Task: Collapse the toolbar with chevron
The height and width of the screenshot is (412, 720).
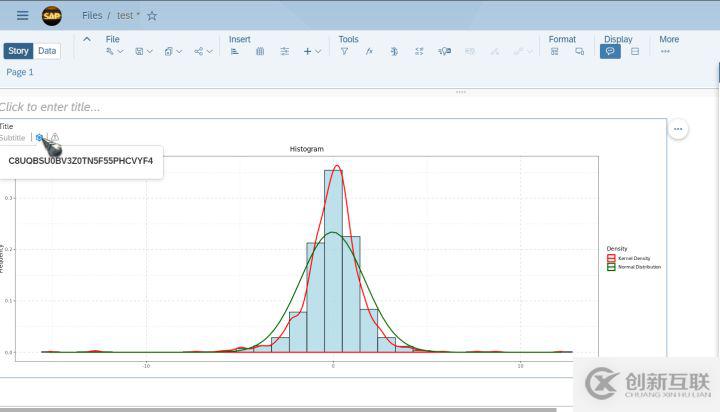Action: tap(86, 40)
